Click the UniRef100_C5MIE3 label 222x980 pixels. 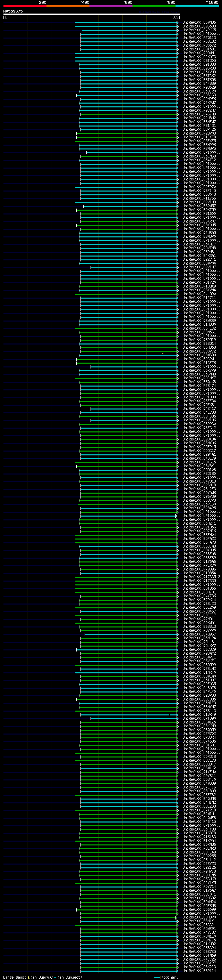199,703
